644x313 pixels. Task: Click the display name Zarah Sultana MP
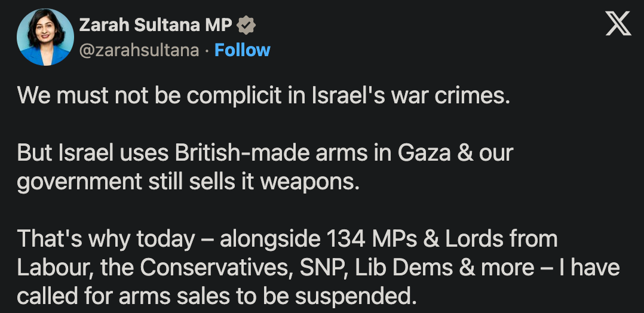155,25
